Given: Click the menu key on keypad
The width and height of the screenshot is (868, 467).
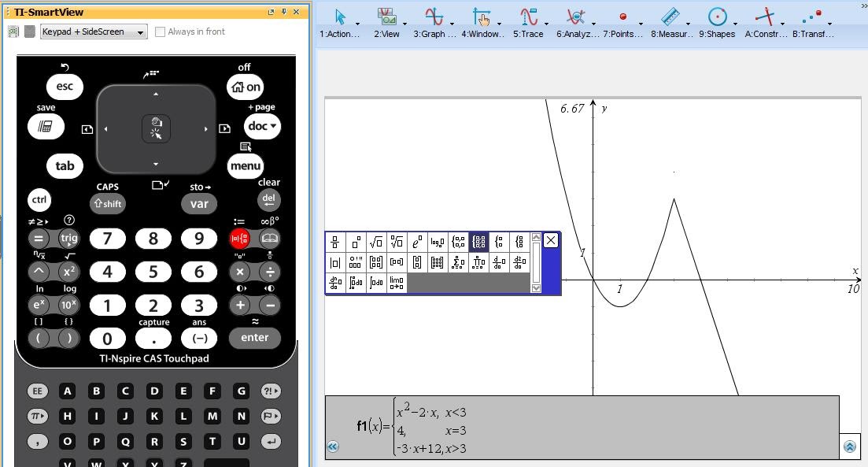Looking at the screenshot, I should click(x=246, y=166).
